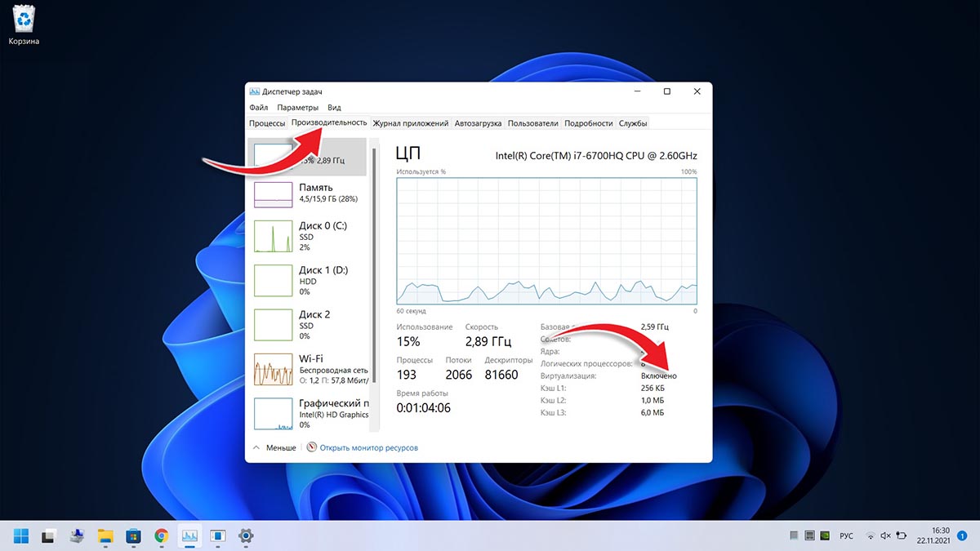
Task: Select the Графический процессор graph icon
Action: [273, 413]
